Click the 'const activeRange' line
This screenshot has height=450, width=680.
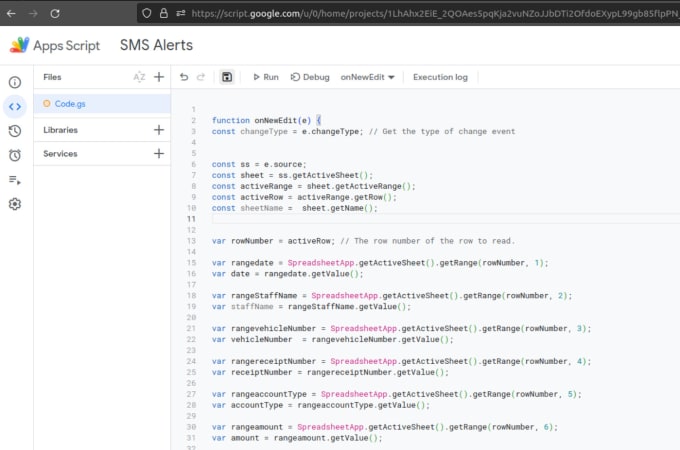[x=313, y=186]
